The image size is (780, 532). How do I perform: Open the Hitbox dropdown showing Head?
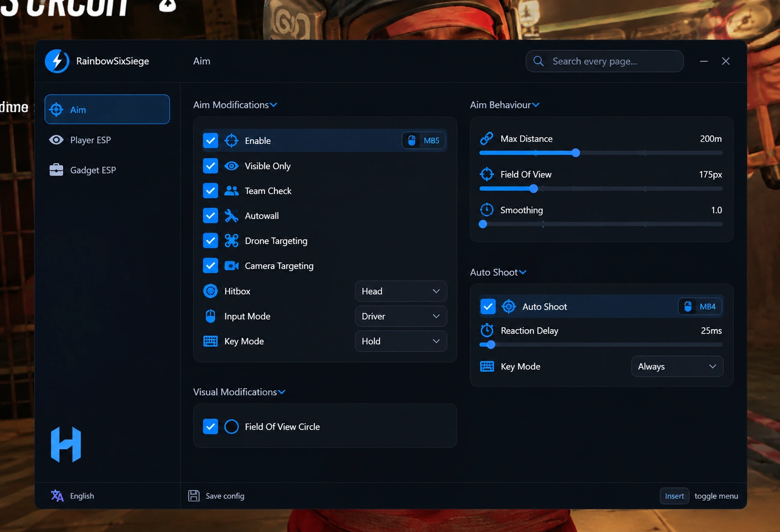point(401,291)
